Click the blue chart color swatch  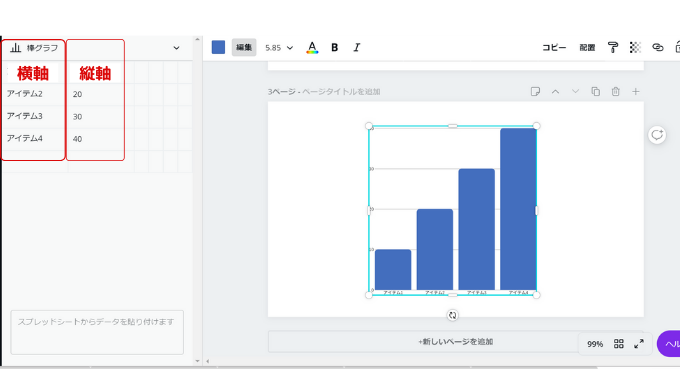point(218,47)
